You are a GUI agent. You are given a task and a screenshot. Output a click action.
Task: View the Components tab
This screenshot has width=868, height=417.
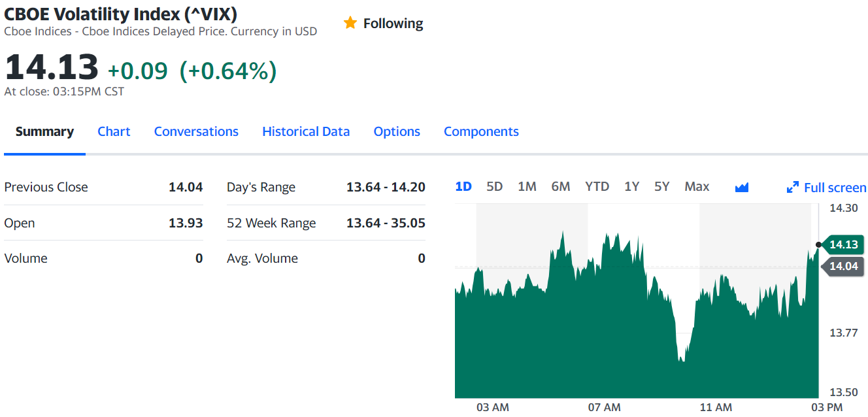[481, 131]
